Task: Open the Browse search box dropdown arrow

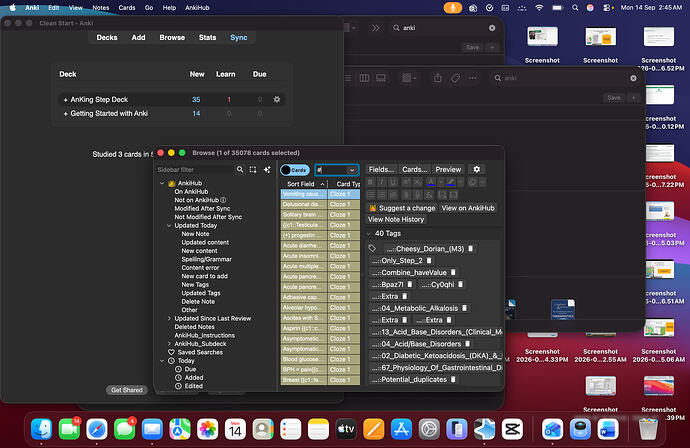Action: click(352, 170)
